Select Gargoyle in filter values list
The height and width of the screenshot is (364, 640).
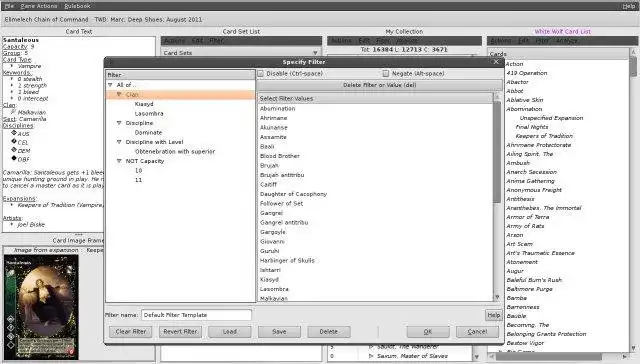click(x=273, y=232)
